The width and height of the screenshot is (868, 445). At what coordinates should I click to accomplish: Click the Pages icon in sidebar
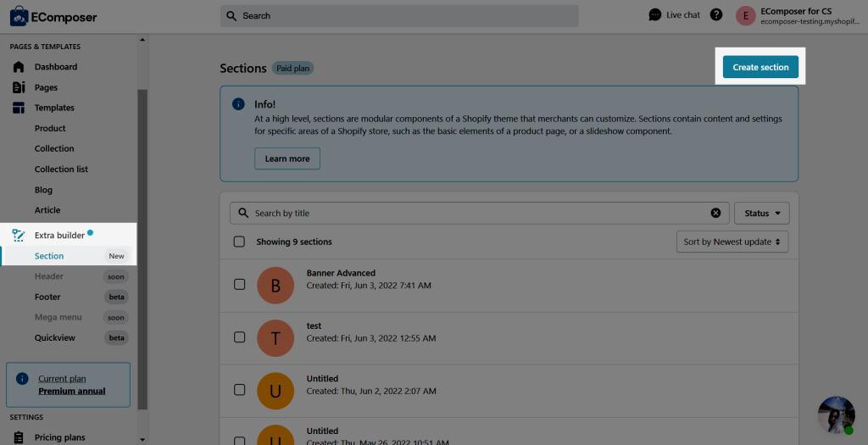pyautogui.click(x=19, y=87)
